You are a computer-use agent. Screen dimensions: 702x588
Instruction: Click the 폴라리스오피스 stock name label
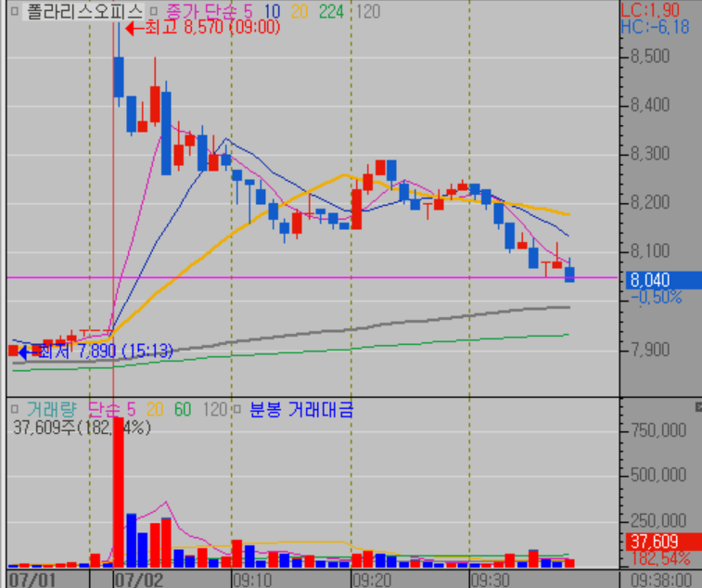[x=84, y=12]
